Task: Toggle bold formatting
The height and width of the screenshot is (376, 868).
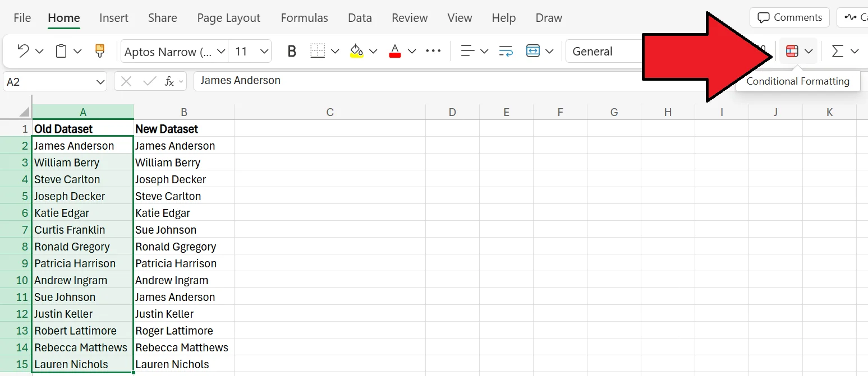Action: 291,50
